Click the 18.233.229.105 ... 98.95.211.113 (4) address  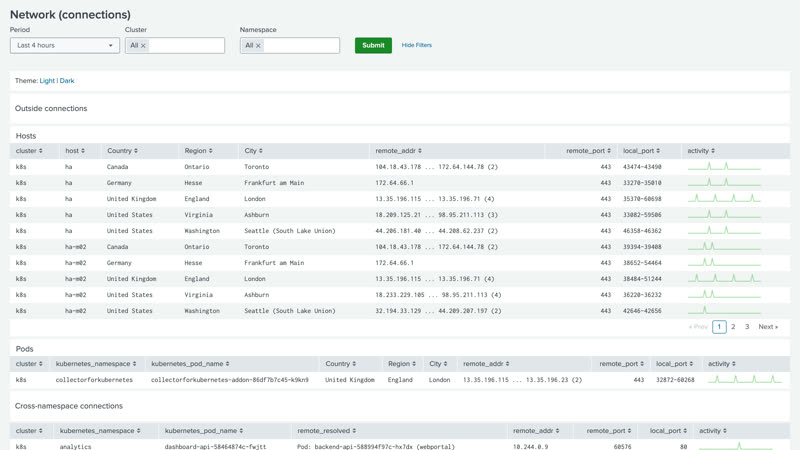click(438, 295)
